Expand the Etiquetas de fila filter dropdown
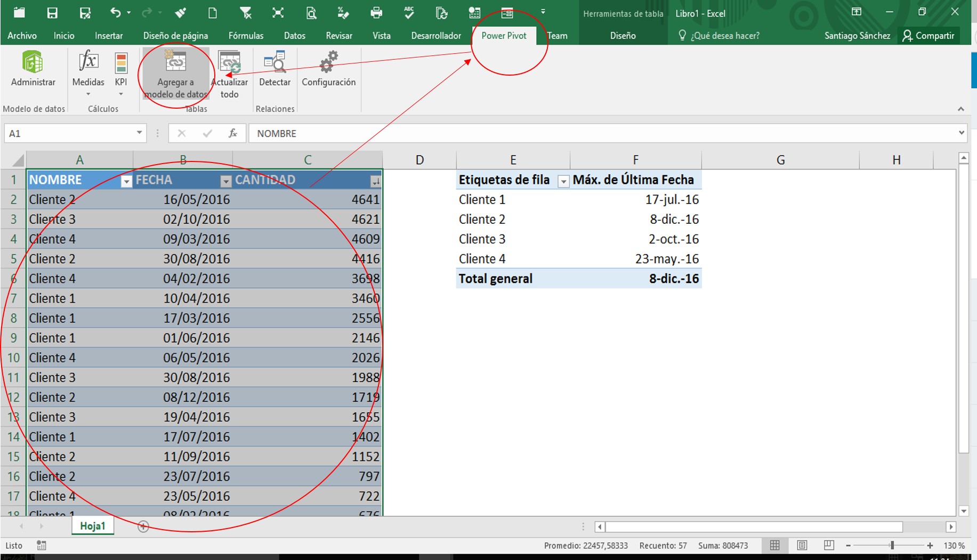Screen dimensions: 977x560 pos(563,182)
